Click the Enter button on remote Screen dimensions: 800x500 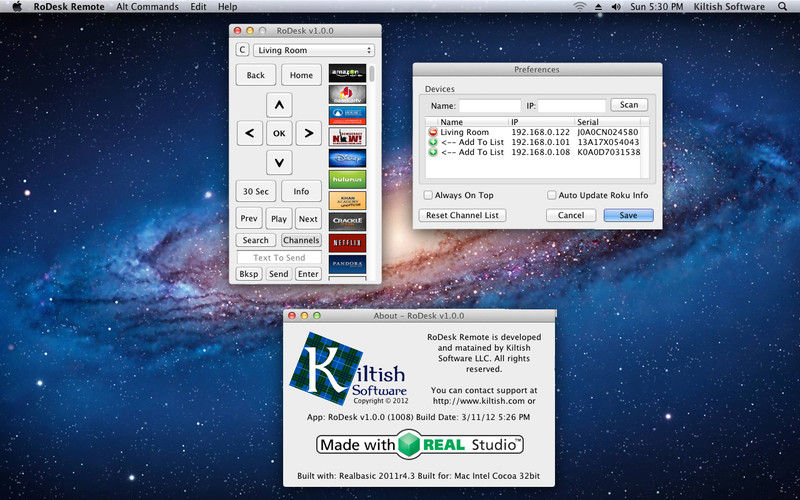[308, 274]
